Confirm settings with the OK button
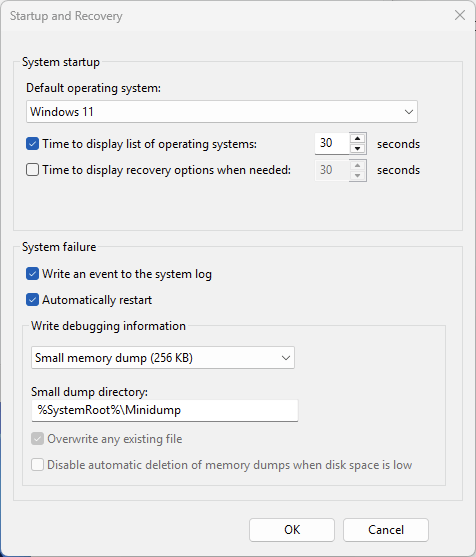Screen dimensions: 476x557 (x=292, y=530)
